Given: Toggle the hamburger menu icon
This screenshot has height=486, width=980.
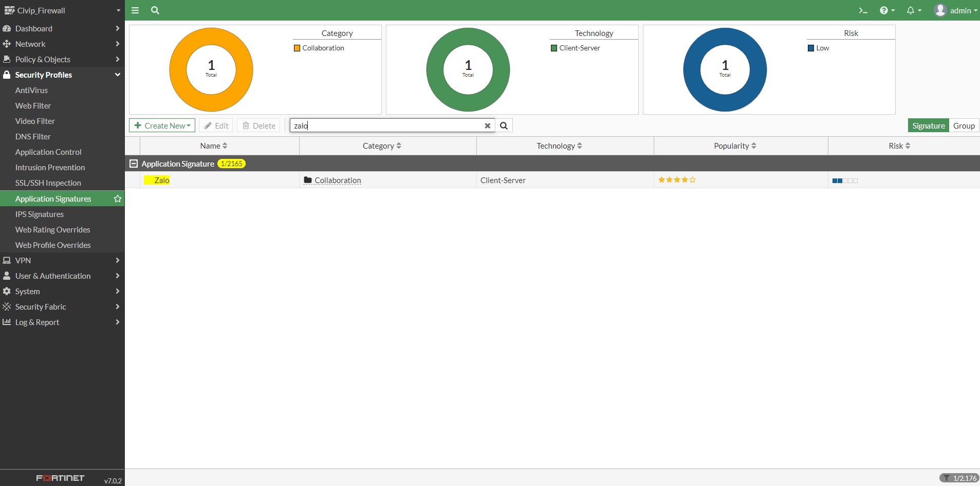Looking at the screenshot, I should click(135, 10).
